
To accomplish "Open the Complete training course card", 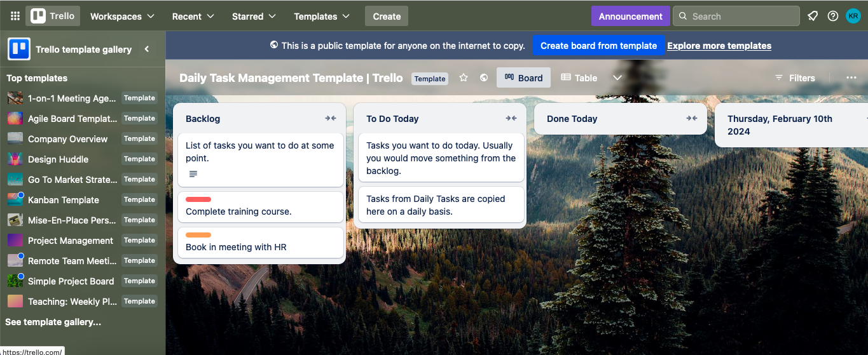I will (x=261, y=207).
